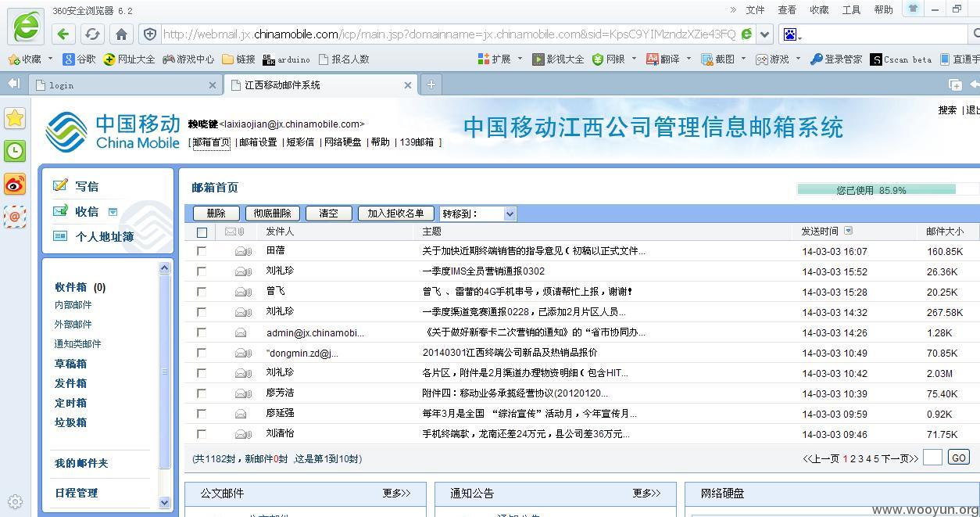Click the security shield icon in address bar

click(150, 34)
